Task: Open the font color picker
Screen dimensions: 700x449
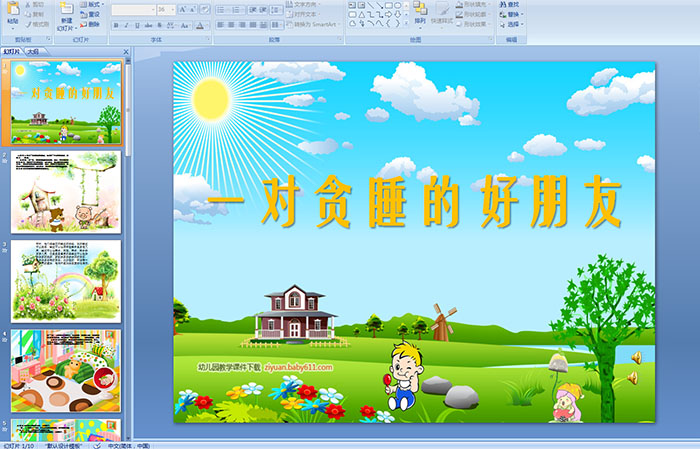Action: click(201, 25)
